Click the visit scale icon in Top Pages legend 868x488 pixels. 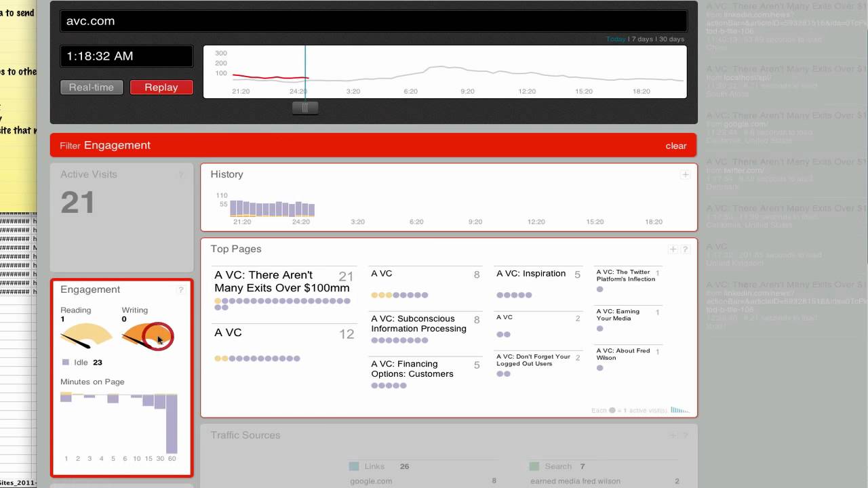click(679, 410)
